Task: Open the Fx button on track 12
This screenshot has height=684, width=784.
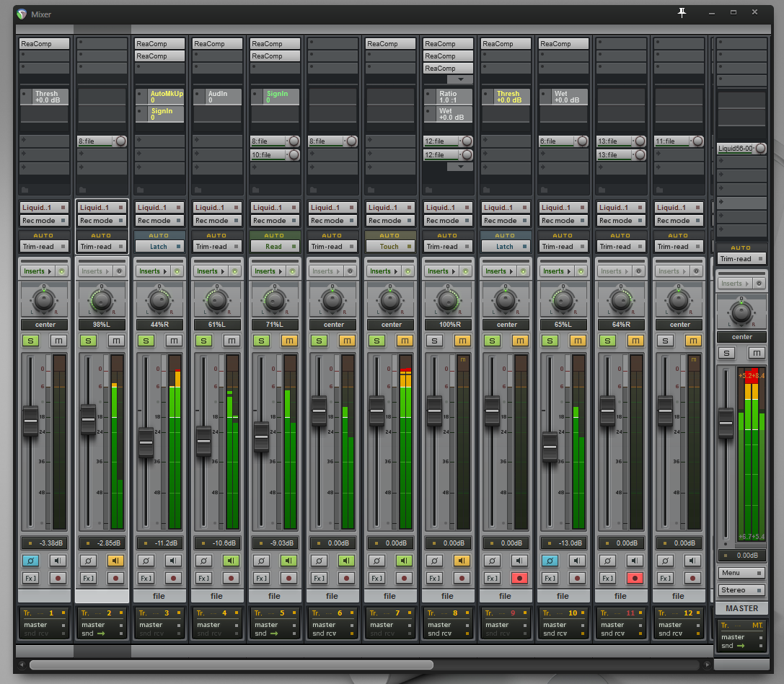Action: pyautogui.click(x=666, y=579)
